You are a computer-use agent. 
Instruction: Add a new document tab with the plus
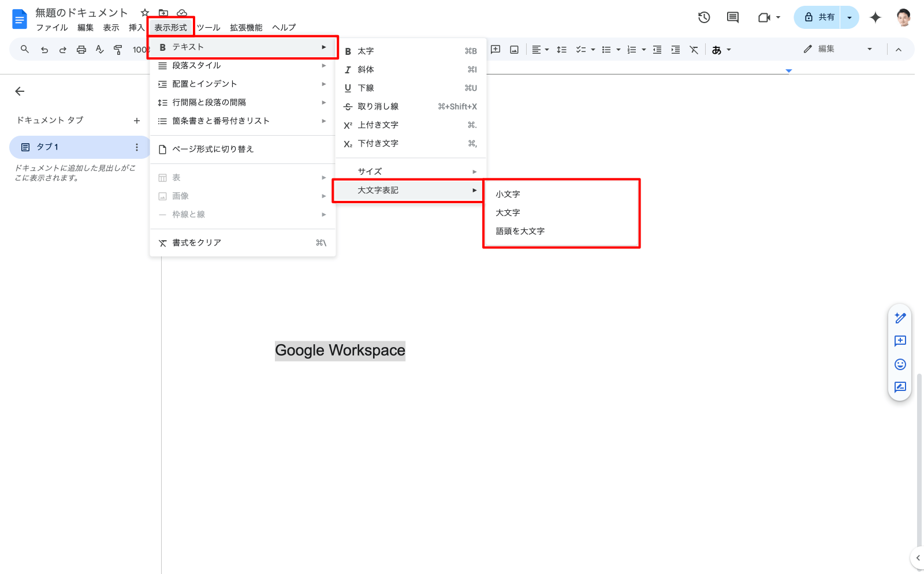pos(137,121)
